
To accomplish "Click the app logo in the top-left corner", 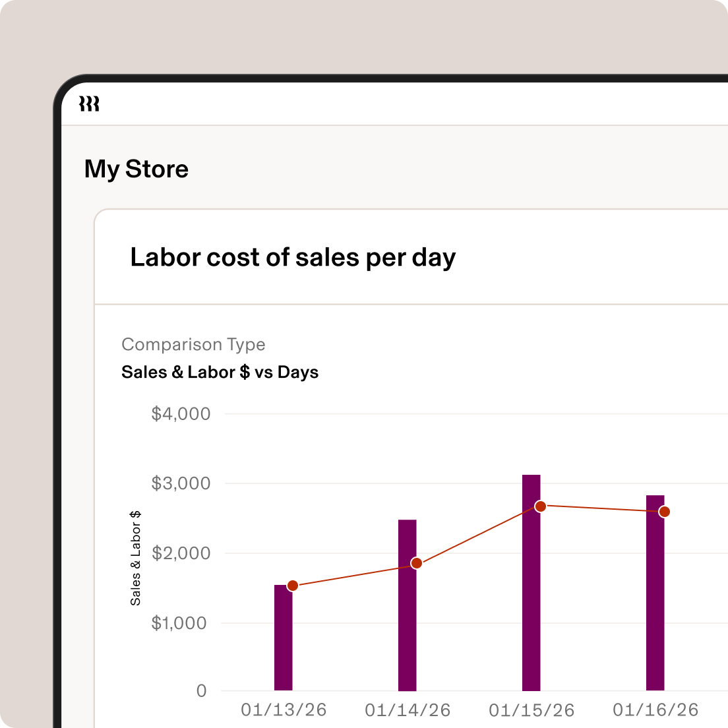I will [90, 104].
